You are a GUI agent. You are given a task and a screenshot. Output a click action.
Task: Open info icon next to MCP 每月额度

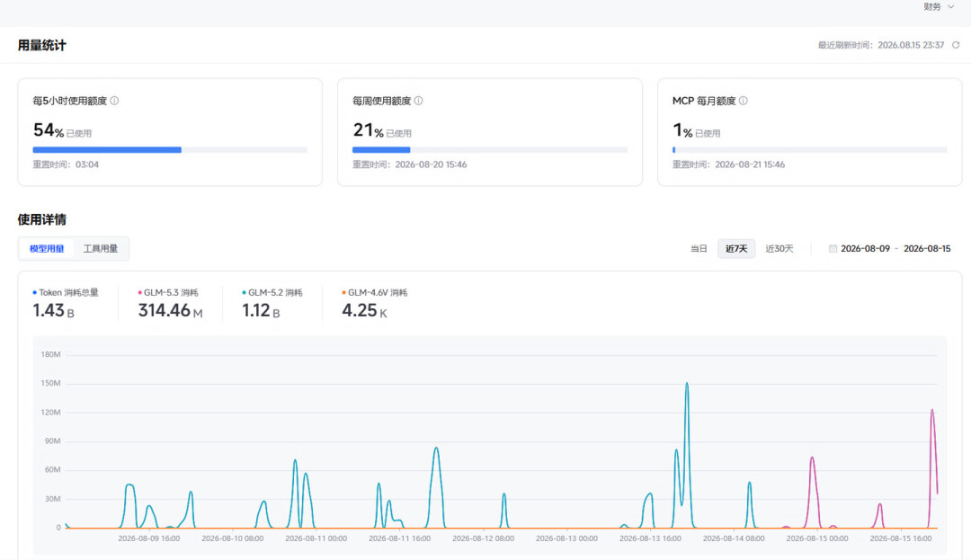[744, 101]
